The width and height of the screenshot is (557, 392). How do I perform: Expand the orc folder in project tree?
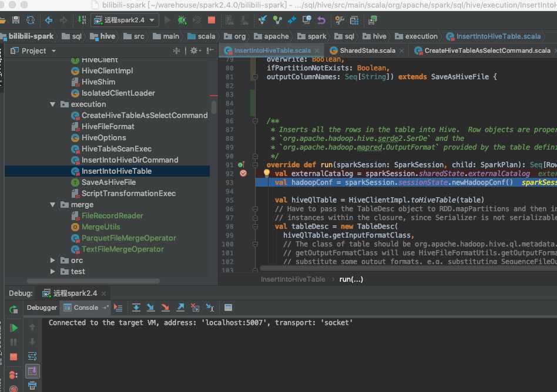pos(53,261)
